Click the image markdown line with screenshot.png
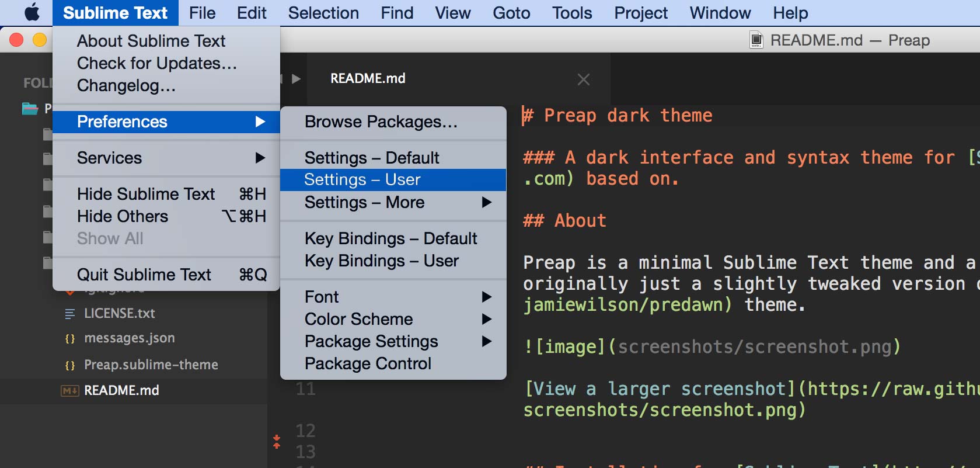The height and width of the screenshot is (468, 980). 712,347
